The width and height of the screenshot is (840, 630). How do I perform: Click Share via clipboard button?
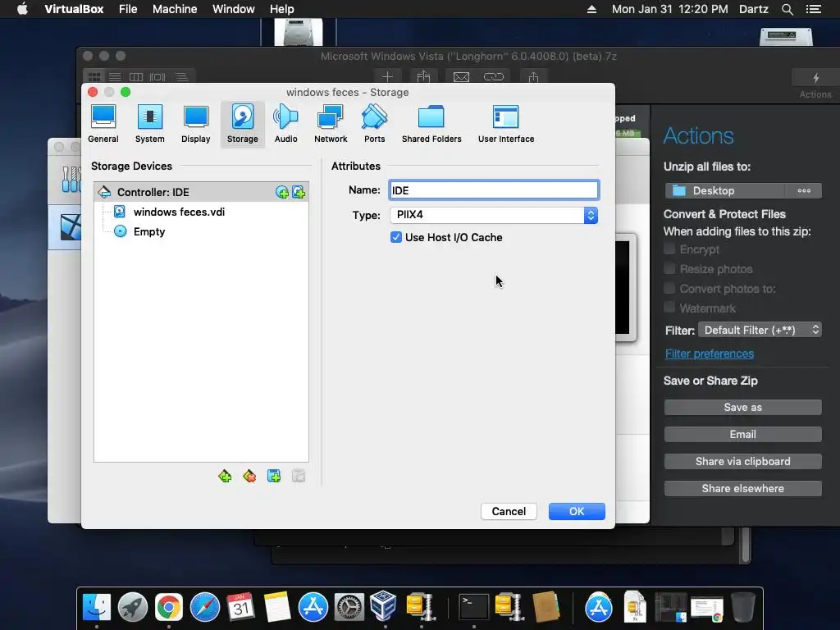(x=742, y=461)
